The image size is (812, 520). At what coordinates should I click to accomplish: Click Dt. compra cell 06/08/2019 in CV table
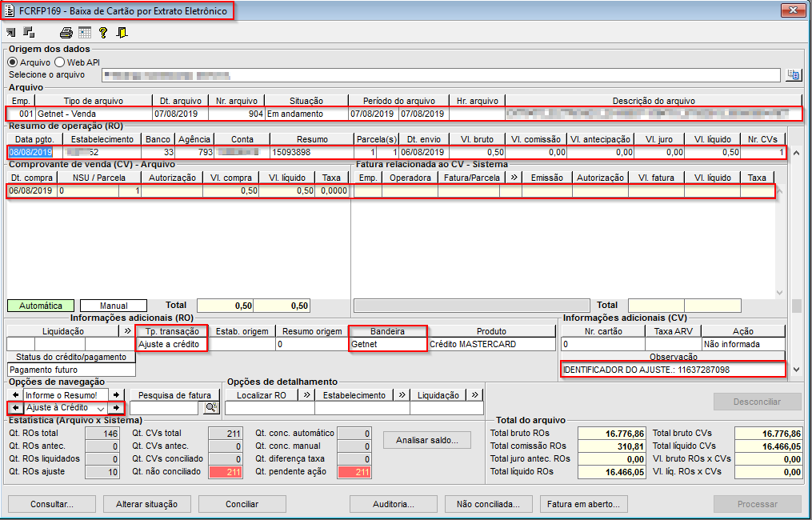click(x=31, y=190)
